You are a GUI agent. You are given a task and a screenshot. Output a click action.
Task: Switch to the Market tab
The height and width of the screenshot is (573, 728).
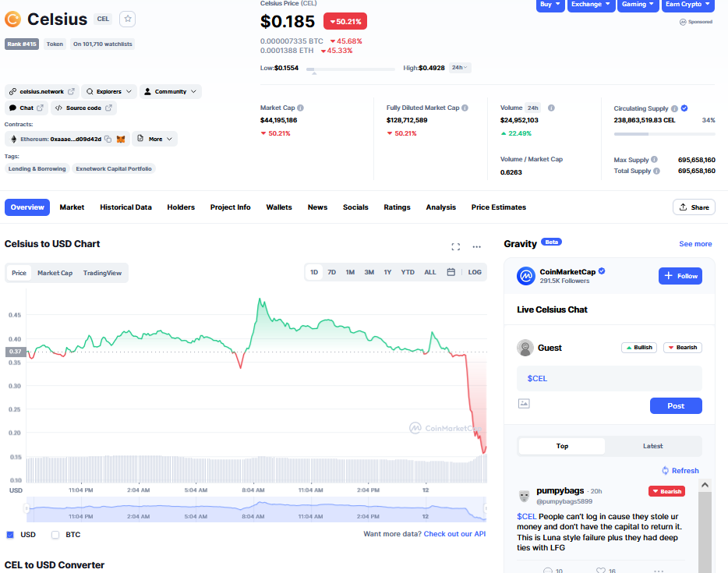click(72, 207)
